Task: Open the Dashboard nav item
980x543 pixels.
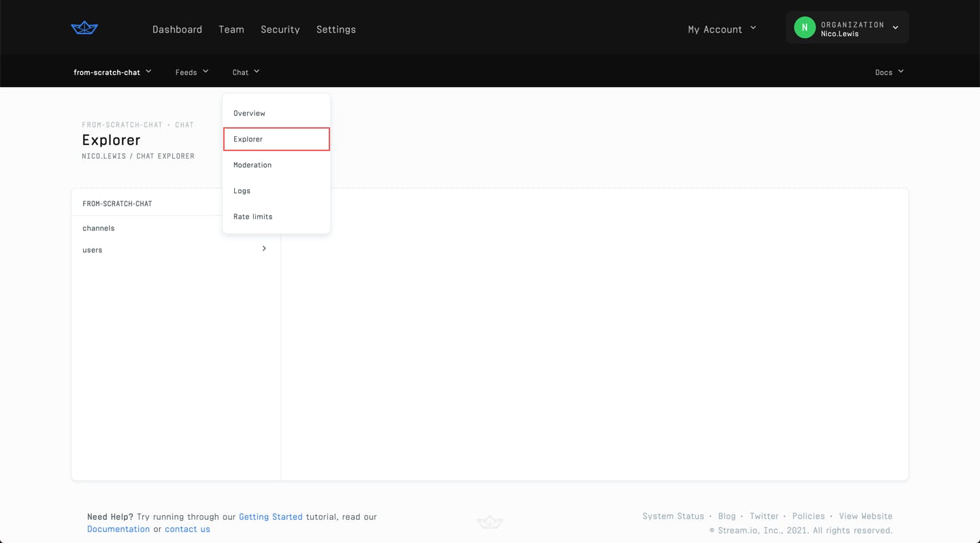Action: [177, 29]
